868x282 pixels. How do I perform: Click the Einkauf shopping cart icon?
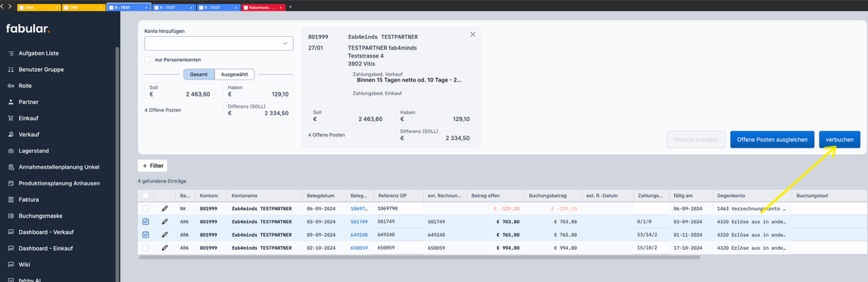[11, 118]
